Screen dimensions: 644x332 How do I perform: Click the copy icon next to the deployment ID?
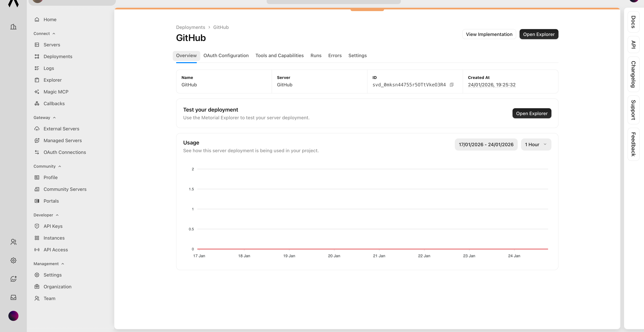click(451, 85)
